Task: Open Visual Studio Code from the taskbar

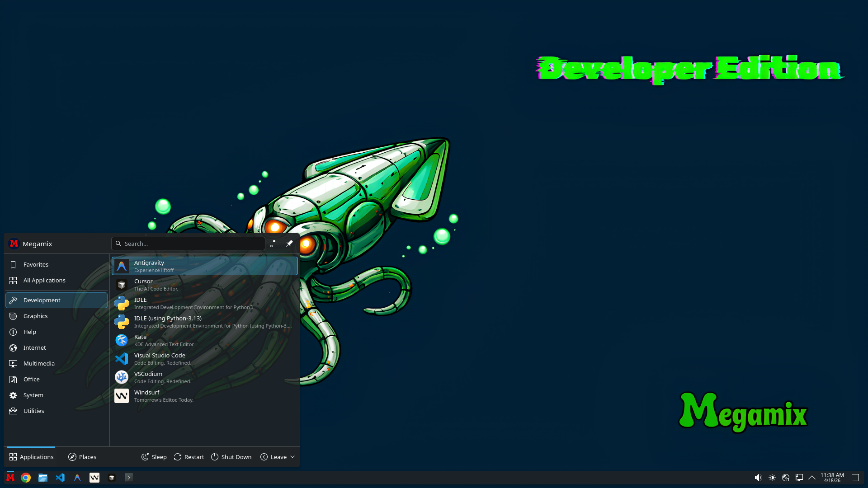Action: pyautogui.click(x=60, y=477)
